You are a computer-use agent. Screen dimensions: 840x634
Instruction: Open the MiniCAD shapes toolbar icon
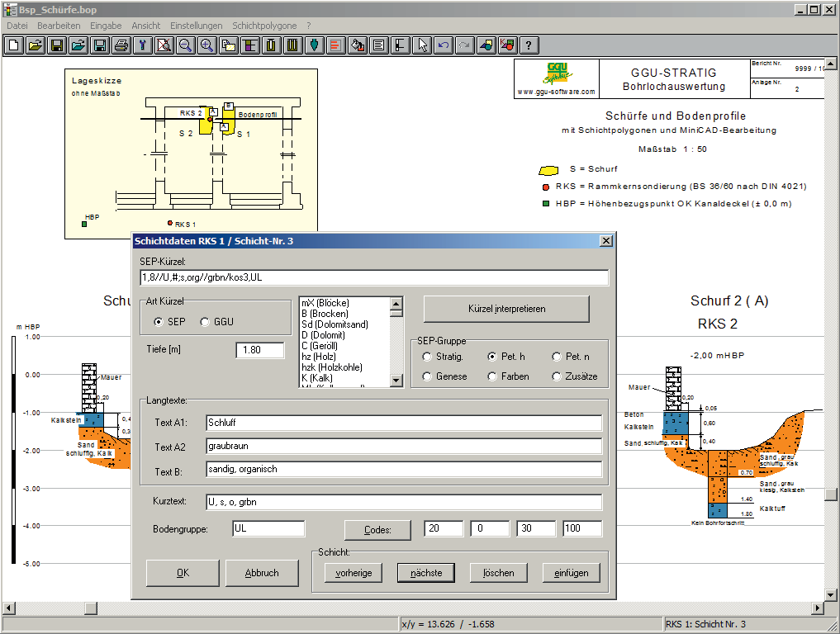click(x=486, y=45)
